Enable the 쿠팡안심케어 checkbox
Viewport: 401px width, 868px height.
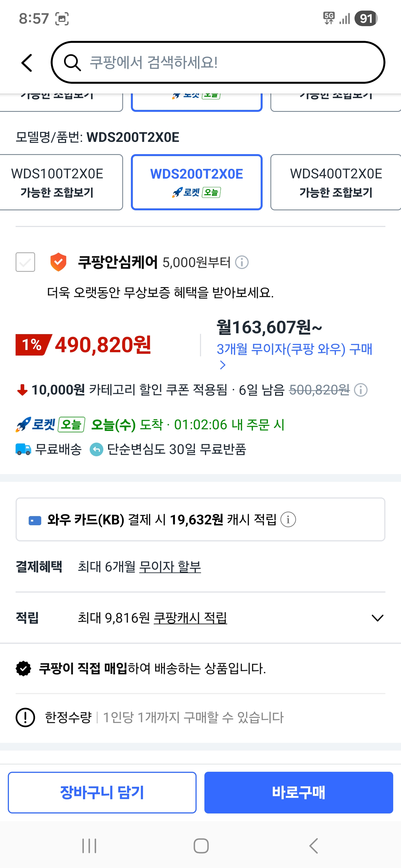pos(25,262)
